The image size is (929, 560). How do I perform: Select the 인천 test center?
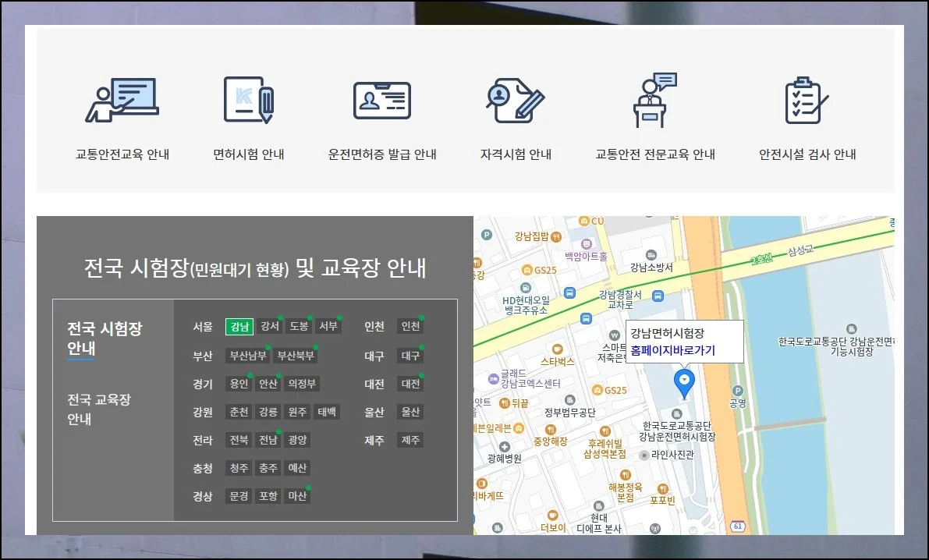click(x=410, y=327)
